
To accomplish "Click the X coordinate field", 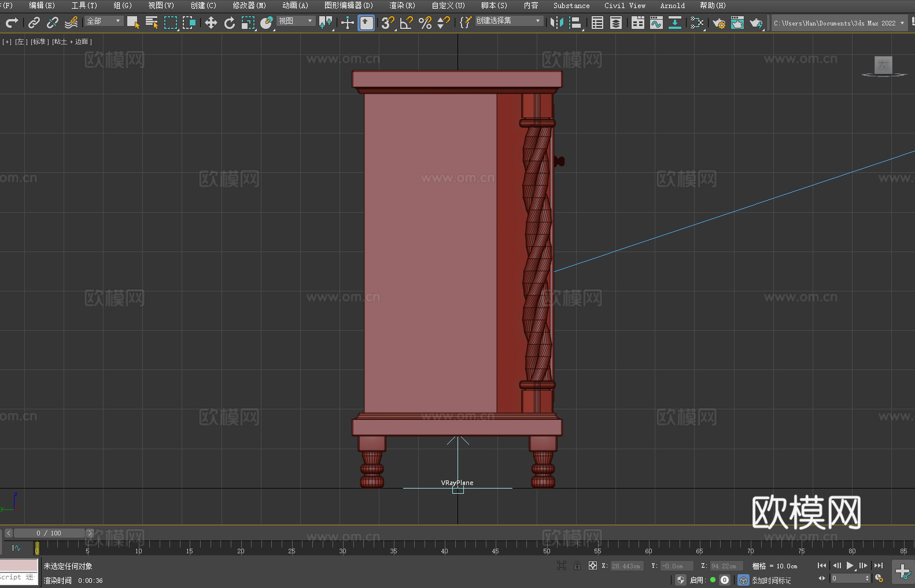I will click(627, 566).
